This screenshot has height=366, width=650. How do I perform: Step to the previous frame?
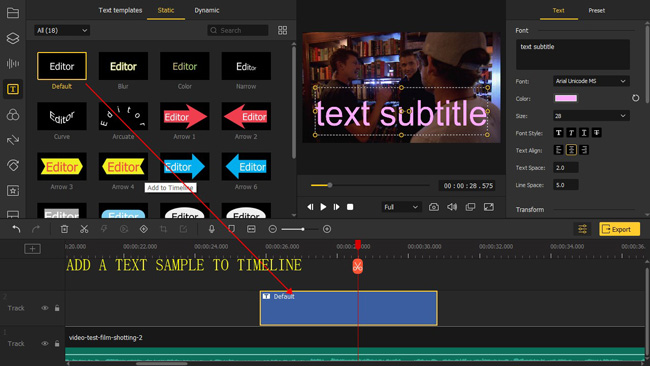(x=310, y=207)
